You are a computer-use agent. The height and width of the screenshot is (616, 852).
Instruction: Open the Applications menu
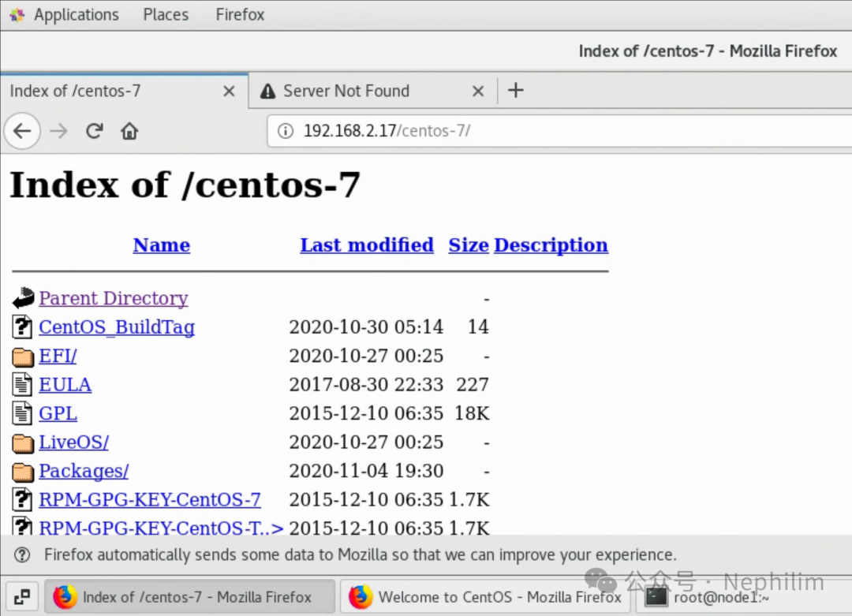click(76, 15)
